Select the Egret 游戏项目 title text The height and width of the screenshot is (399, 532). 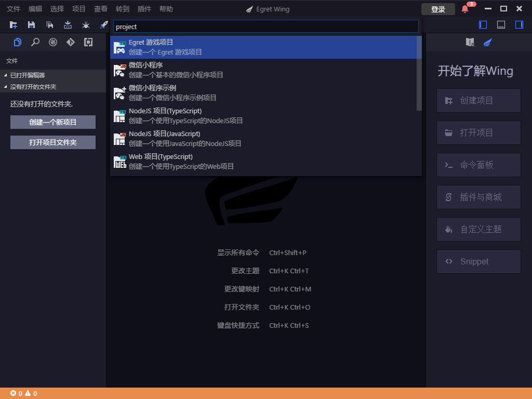pyautogui.click(x=151, y=43)
